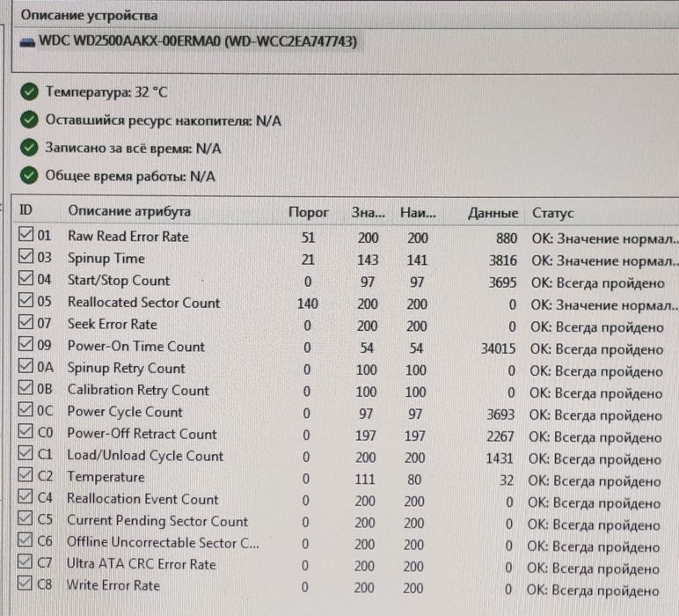
Task: Click data value 3816 for Spinup Time
Action: [x=503, y=260]
